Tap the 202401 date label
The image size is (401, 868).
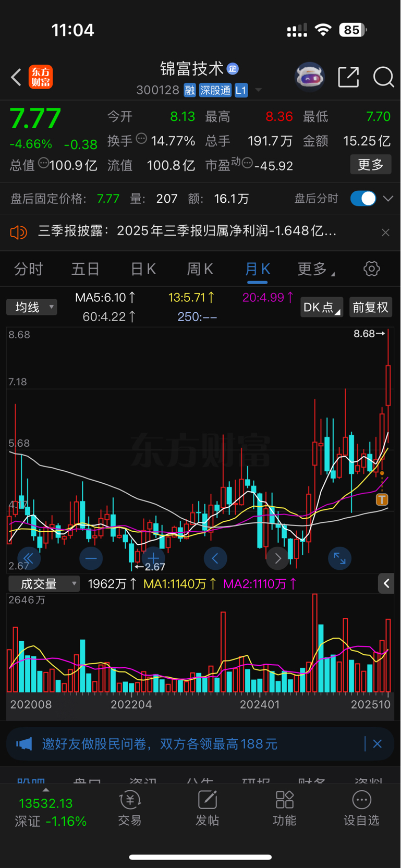tap(260, 705)
